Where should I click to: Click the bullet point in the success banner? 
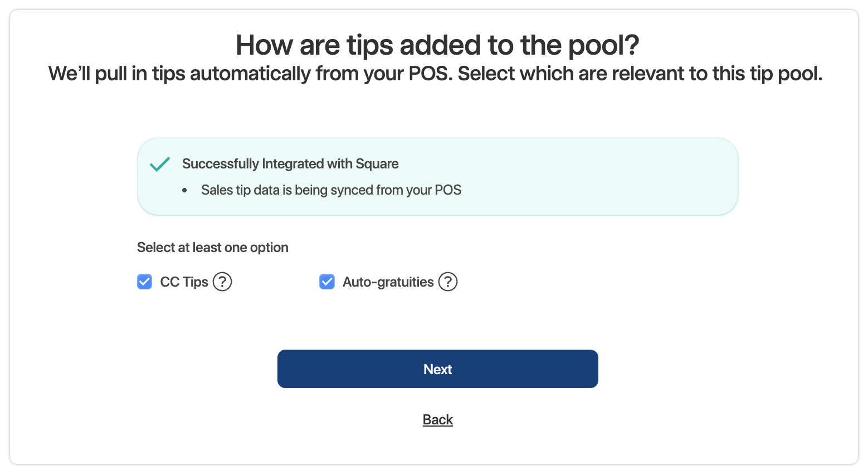pyautogui.click(x=184, y=191)
